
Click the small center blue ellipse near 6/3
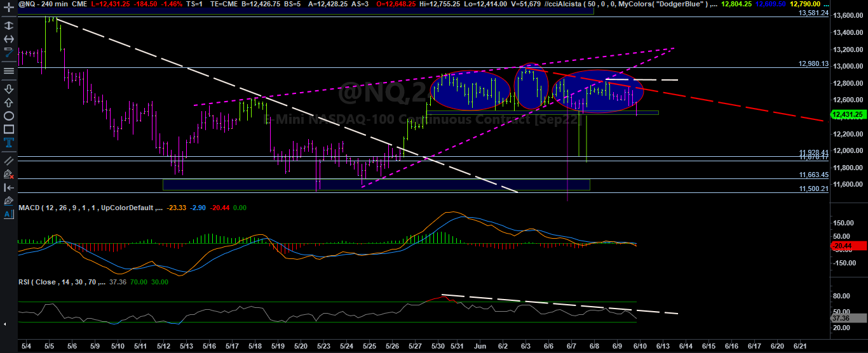point(531,86)
